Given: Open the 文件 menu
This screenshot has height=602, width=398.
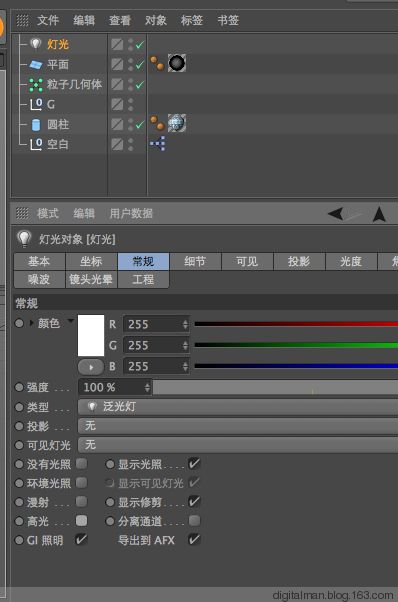Looking at the screenshot, I should point(48,20).
